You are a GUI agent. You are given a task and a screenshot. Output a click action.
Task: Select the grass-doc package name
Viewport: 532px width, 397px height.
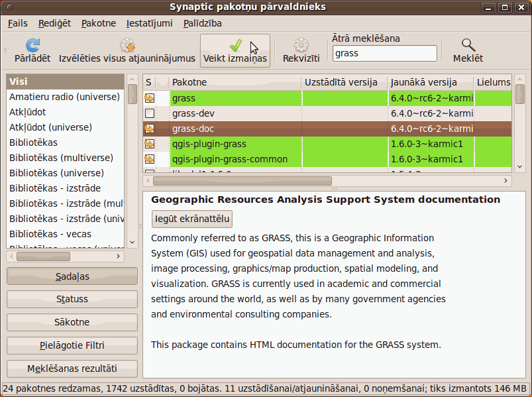tap(193, 129)
